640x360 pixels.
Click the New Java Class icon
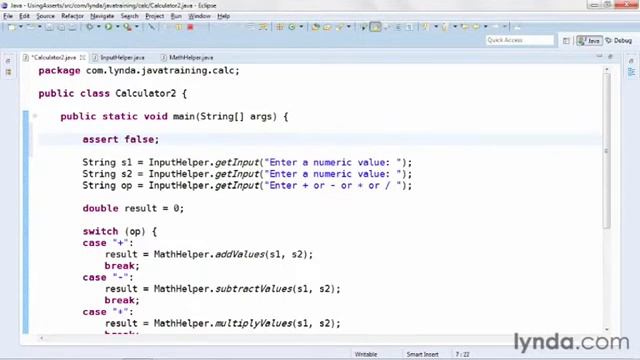(292, 27)
